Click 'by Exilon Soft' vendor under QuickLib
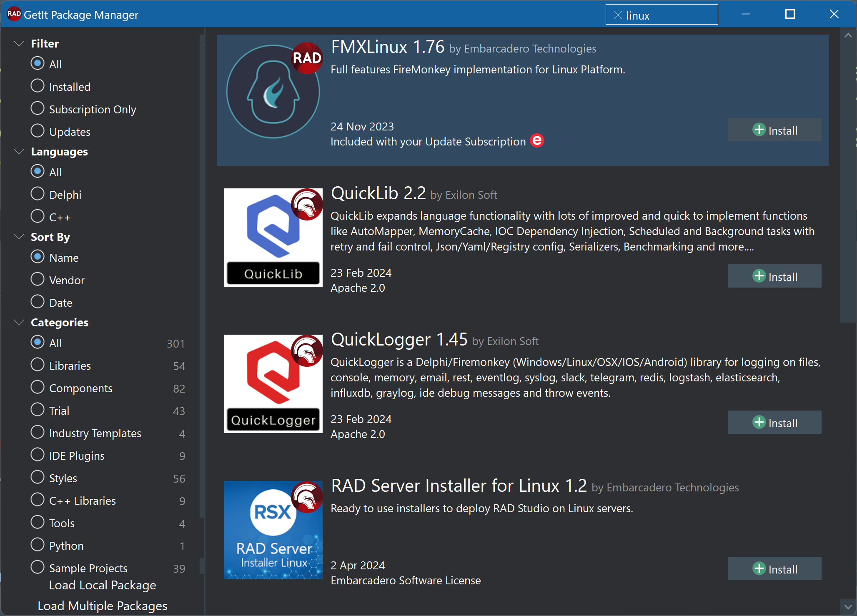This screenshot has width=857, height=616. (464, 195)
